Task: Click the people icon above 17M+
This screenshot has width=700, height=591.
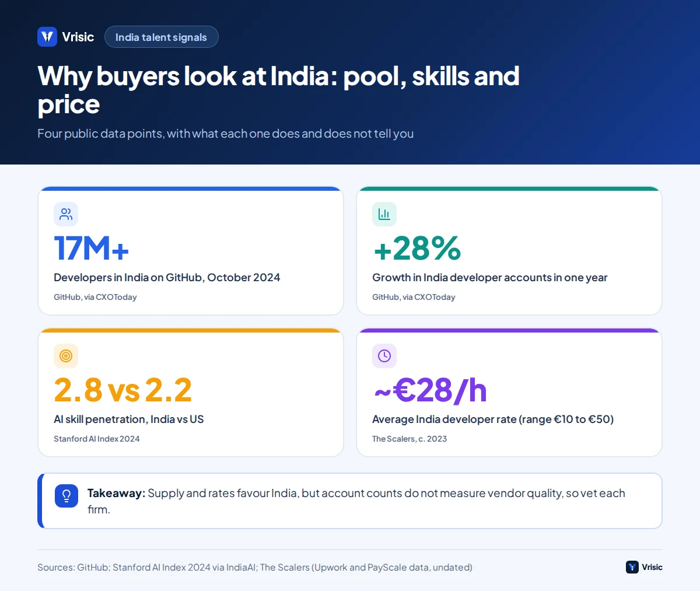Action: (66, 214)
